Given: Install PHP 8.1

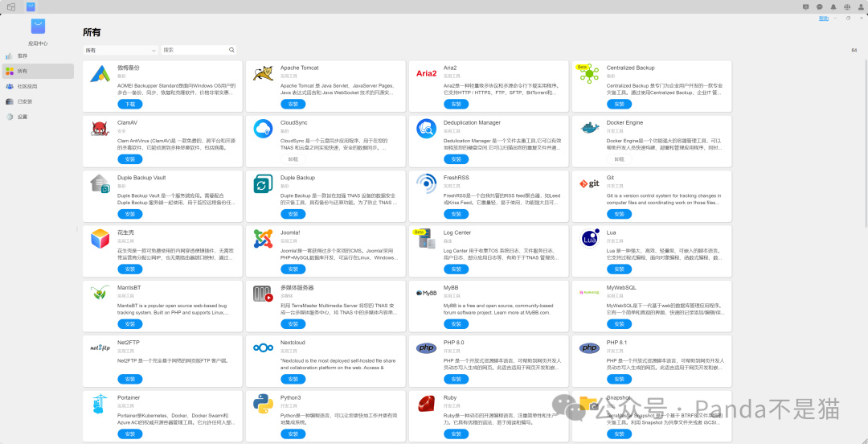Looking at the screenshot, I should click(x=619, y=379).
